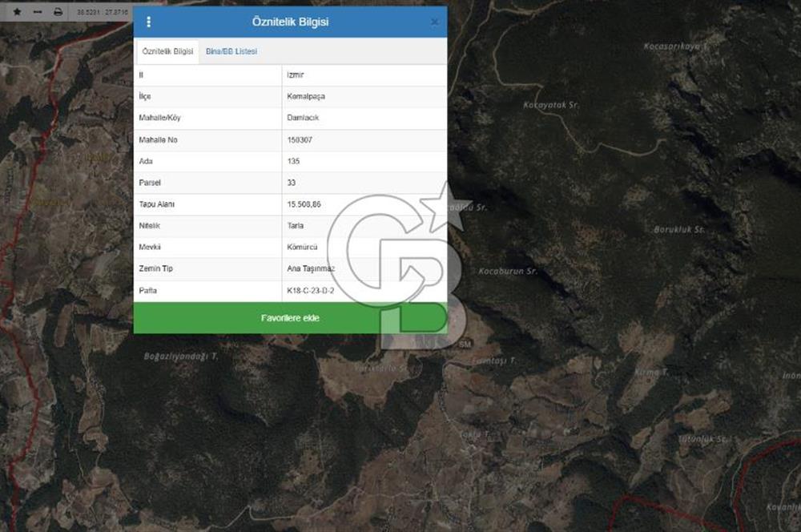Screen dimensions: 801x532
Task: Select the Parsel value 33
Action: pos(292,183)
